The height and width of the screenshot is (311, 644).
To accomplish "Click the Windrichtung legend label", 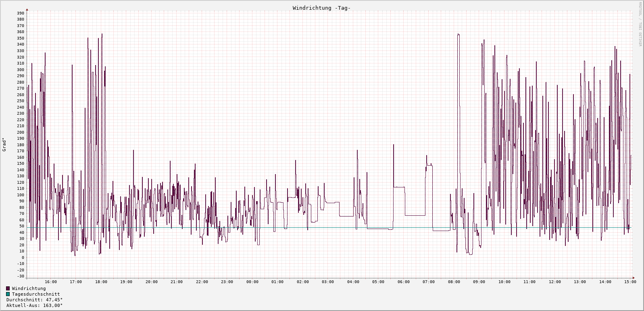I will [29, 288].
